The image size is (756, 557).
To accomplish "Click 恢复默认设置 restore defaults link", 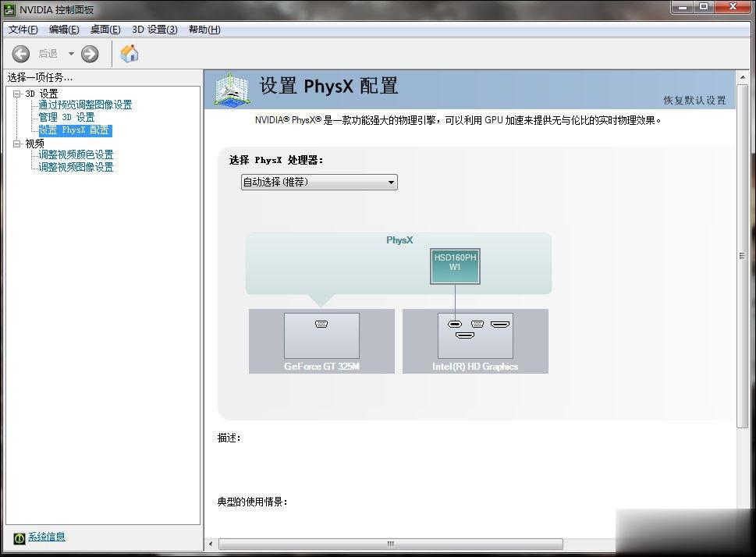I will (694, 101).
